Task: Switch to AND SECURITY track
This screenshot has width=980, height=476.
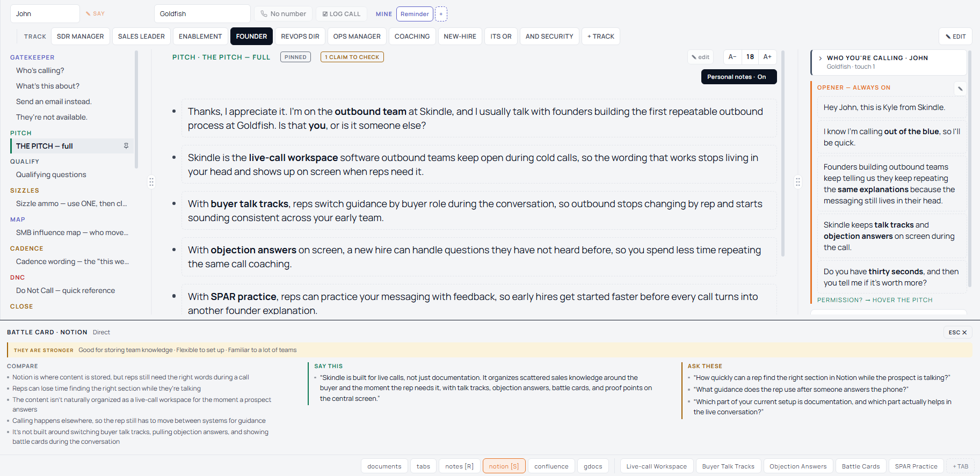Action: tap(549, 36)
